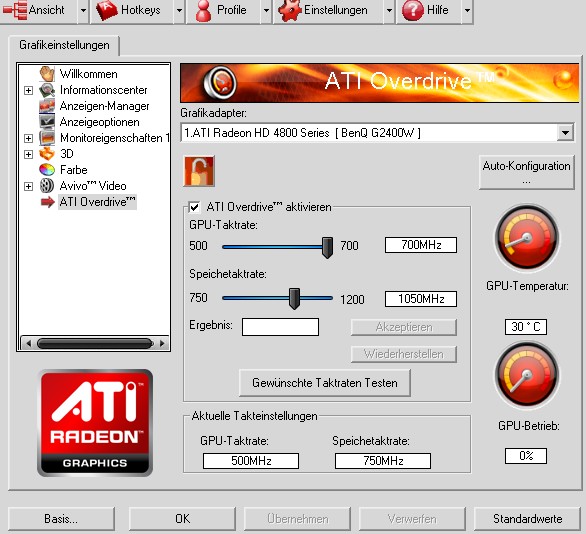Screen dimensions: 586x534
Task: Open the Profile toolbar menu
Action: 223,10
